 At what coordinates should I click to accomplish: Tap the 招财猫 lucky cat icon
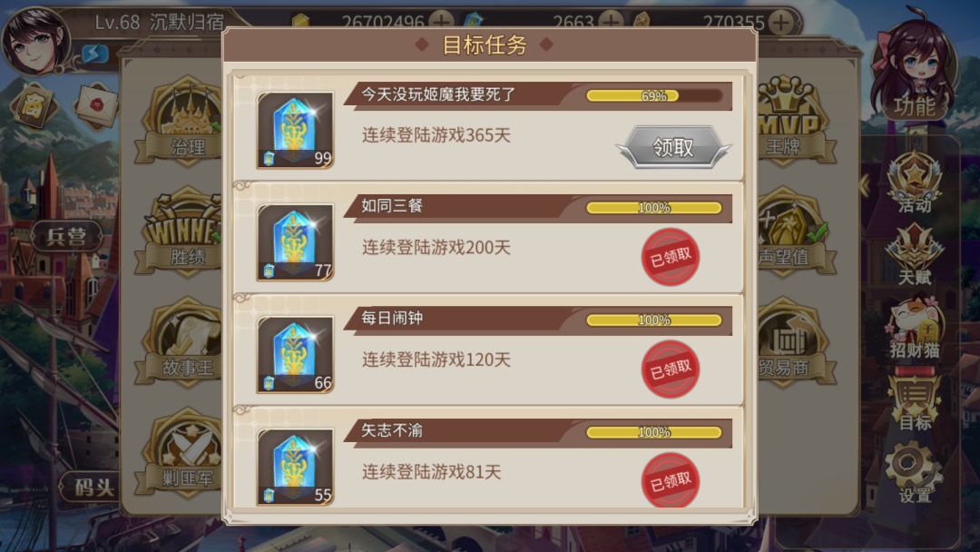pos(915,328)
